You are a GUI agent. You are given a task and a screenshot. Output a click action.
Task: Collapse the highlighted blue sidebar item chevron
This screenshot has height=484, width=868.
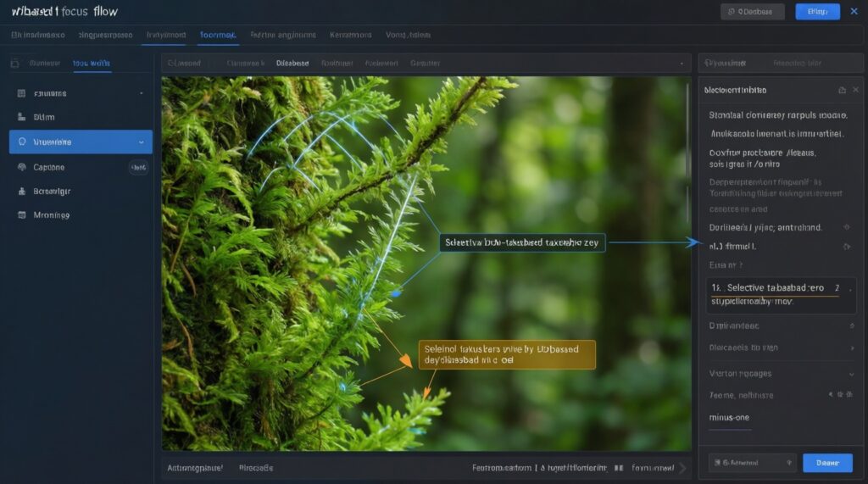139,142
